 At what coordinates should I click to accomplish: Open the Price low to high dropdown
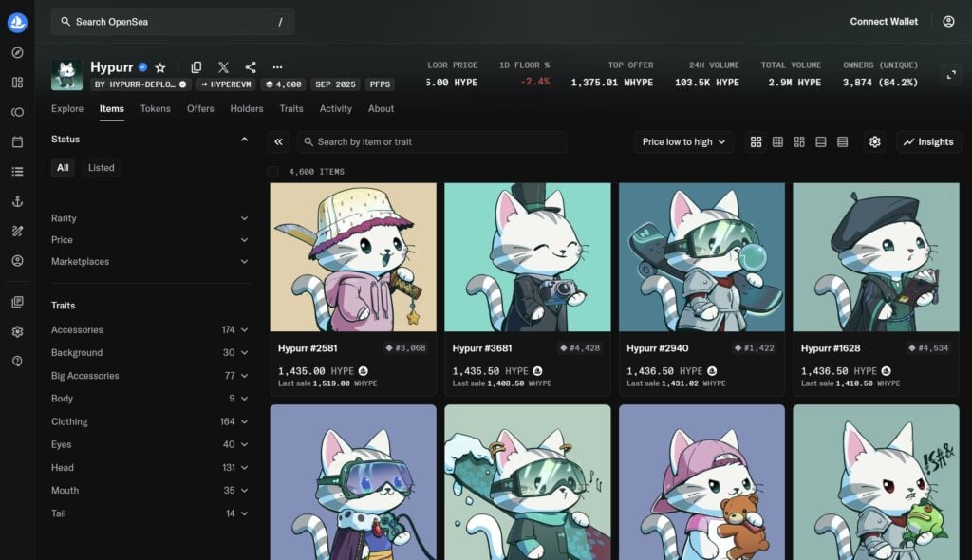[x=683, y=142]
